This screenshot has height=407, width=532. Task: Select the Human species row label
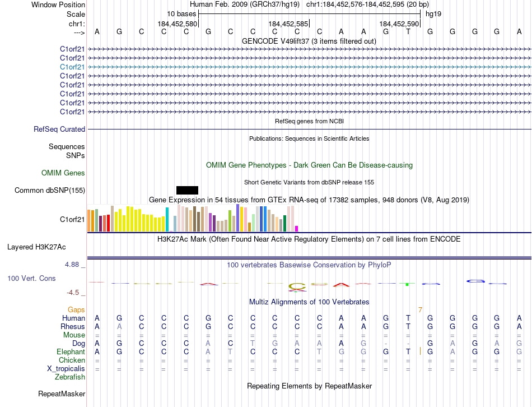click(73, 318)
